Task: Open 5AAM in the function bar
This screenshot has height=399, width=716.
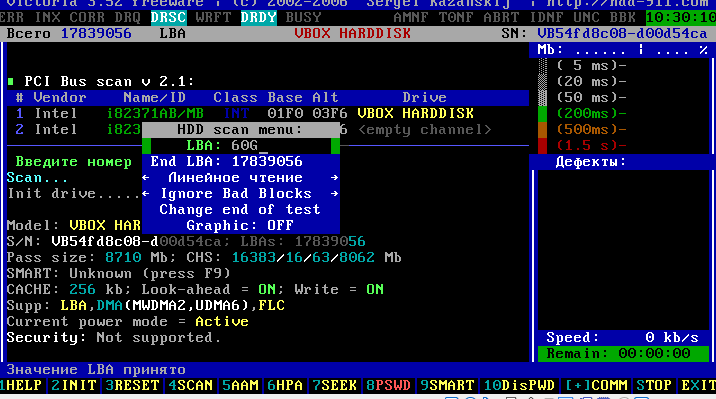Action: (240, 385)
